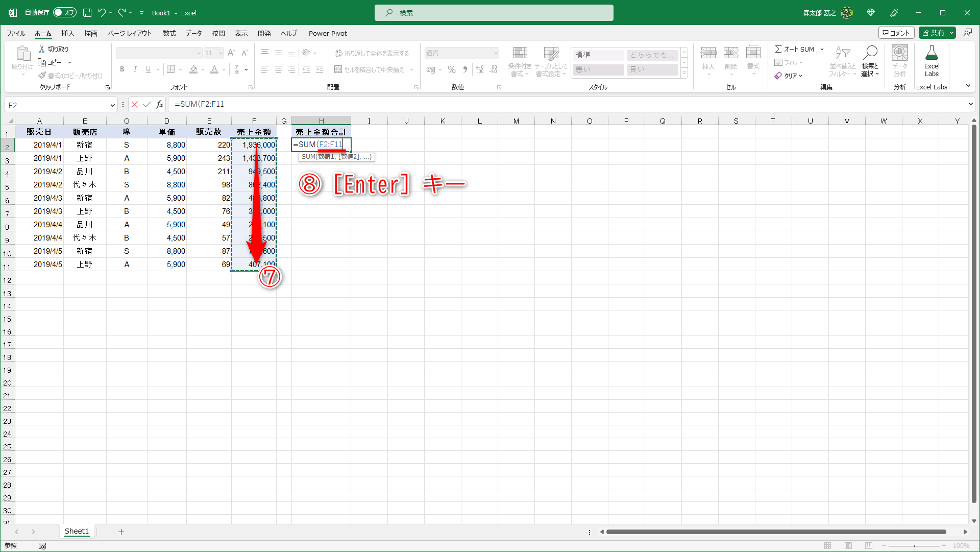Click the 折り返して全体を表示する wrap text icon
The image size is (980, 552).
338,53
